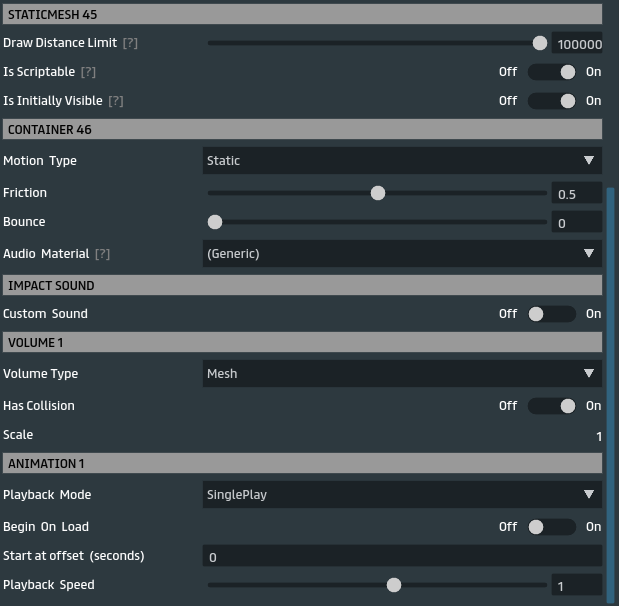This screenshot has width=619, height=606.
Task: Click the Off label of Has Collision
Action: coord(508,406)
